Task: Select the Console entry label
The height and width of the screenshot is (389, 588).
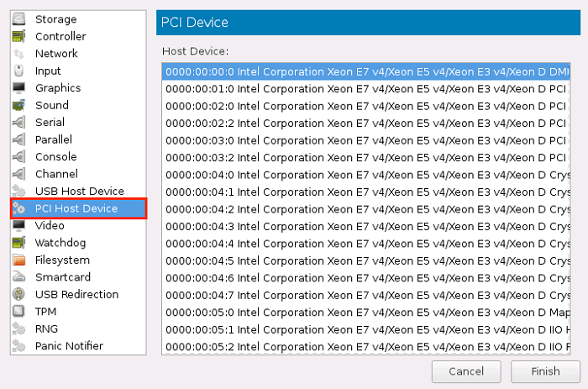Action: click(56, 157)
